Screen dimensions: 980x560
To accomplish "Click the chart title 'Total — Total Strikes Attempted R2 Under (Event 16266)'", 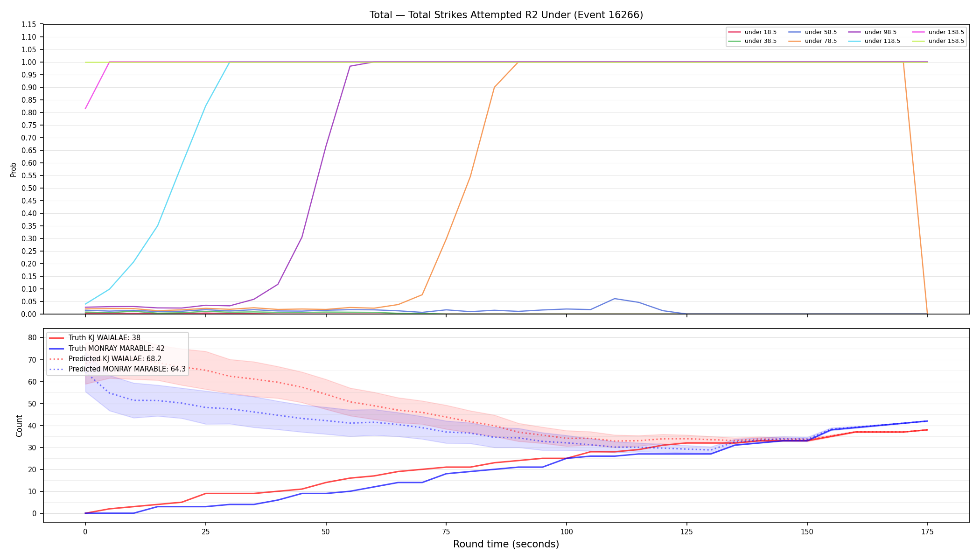I will (x=506, y=15).
